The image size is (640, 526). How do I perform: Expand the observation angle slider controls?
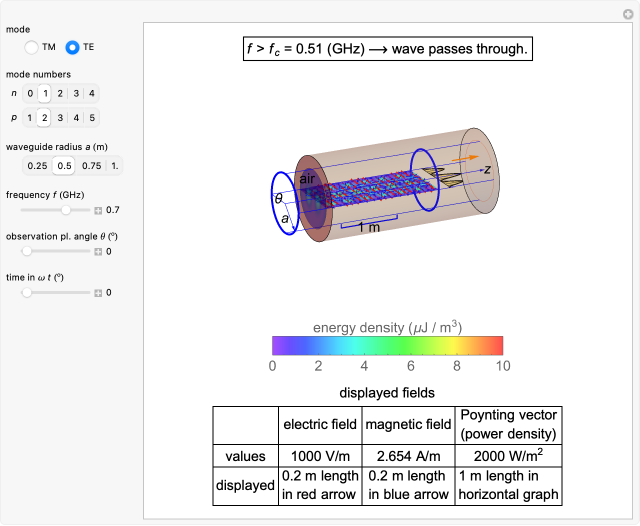click(98, 251)
